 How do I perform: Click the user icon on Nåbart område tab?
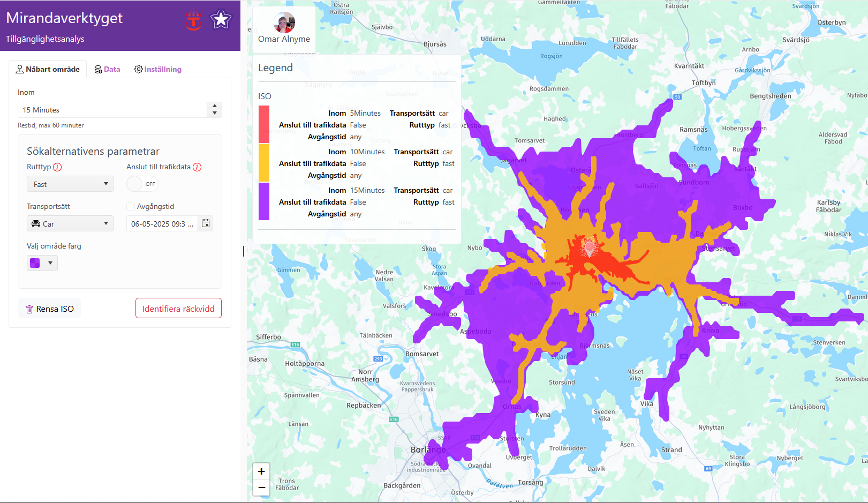click(20, 69)
